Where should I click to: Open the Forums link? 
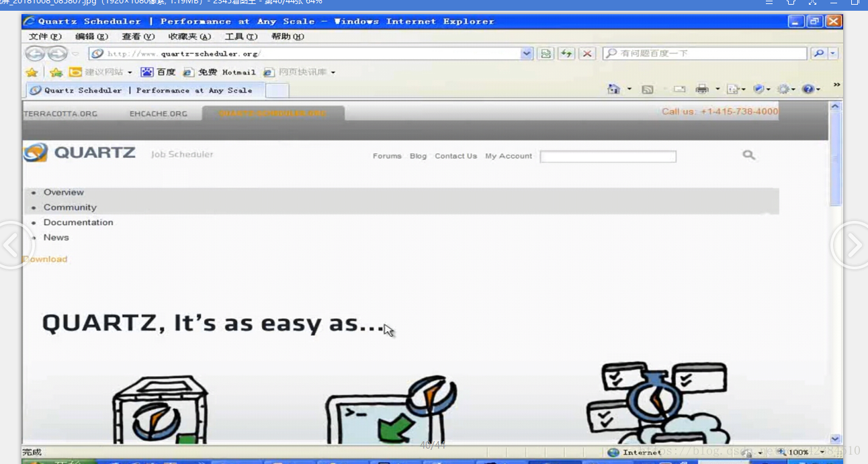point(387,156)
